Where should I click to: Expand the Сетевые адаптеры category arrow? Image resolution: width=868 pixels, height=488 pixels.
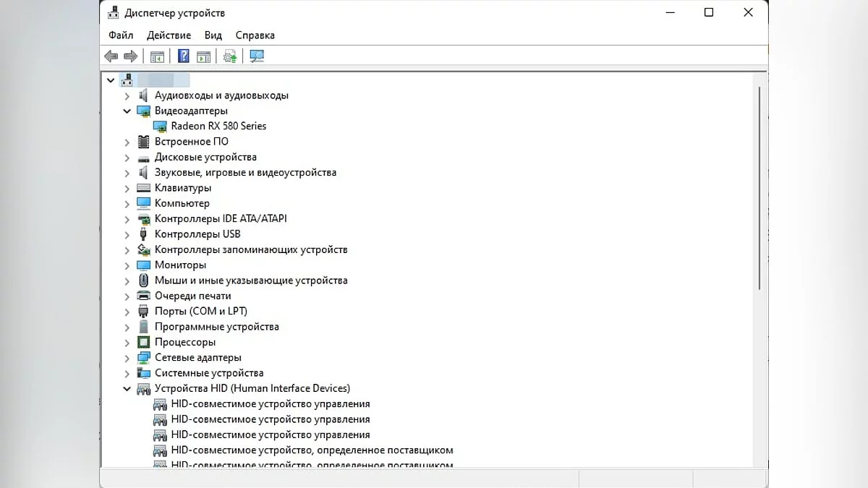(x=127, y=358)
